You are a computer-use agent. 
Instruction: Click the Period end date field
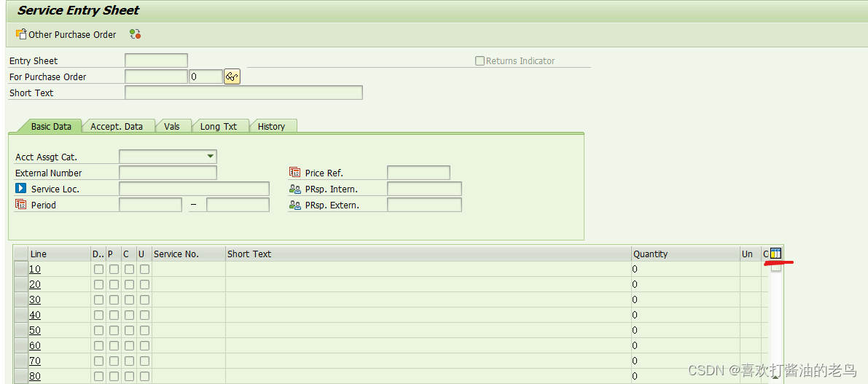238,205
